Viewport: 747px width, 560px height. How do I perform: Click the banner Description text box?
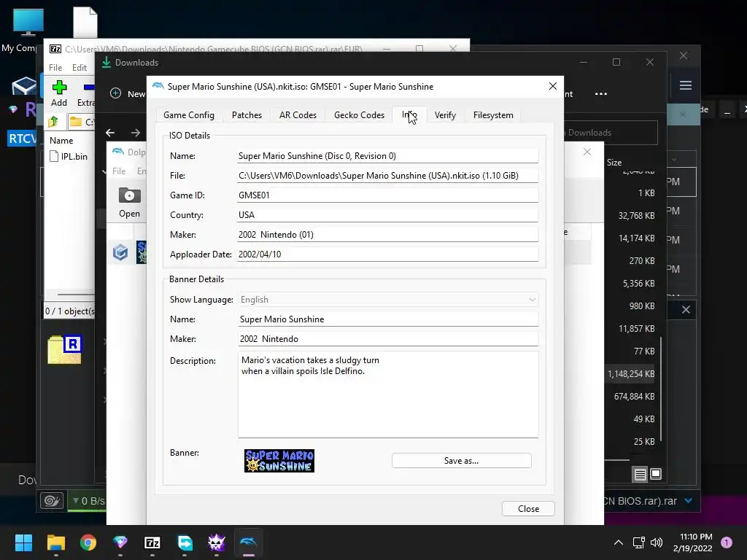[388, 394]
